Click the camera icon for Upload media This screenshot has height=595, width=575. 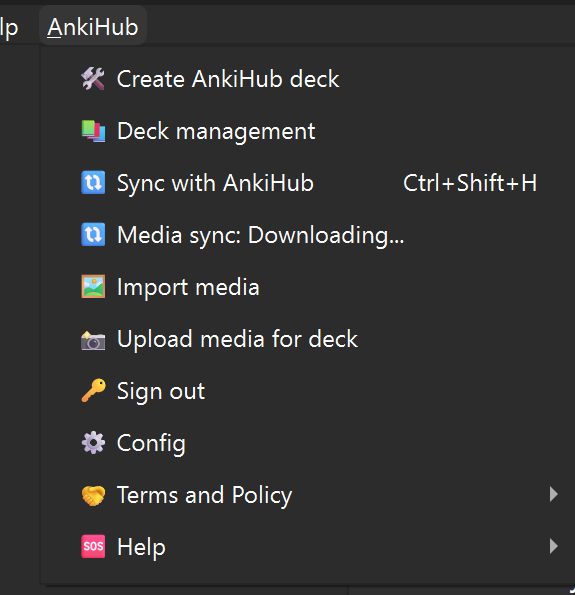[x=93, y=340]
